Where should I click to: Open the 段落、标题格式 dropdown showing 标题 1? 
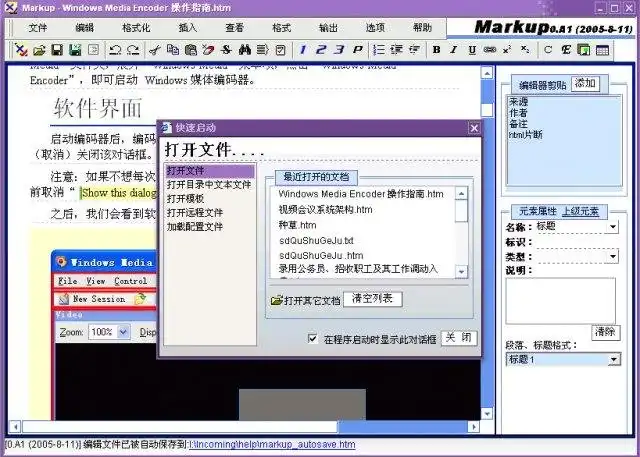point(613,359)
